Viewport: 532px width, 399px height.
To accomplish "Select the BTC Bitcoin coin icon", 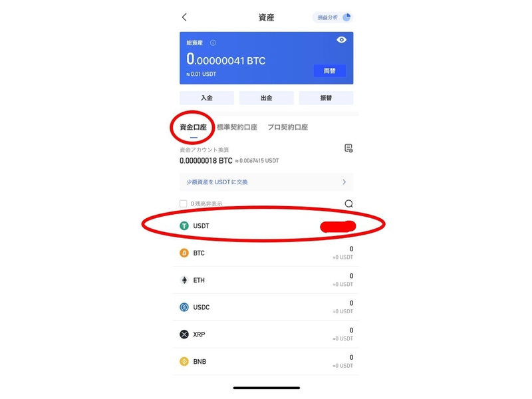I will [184, 253].
